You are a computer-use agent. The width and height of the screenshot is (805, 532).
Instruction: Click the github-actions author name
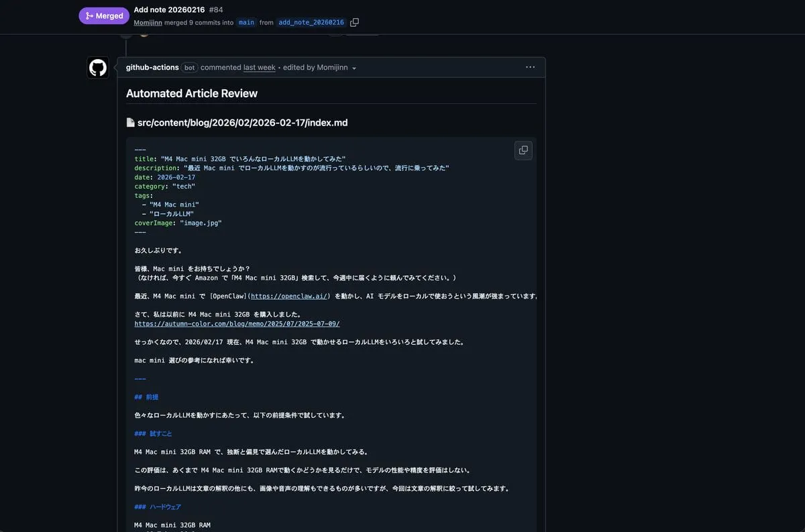tap(152, 67)
